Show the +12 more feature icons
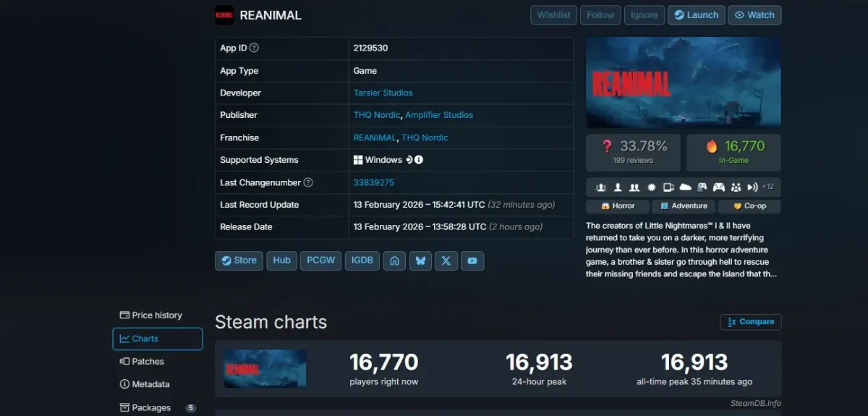Screen dimensions: 868x416 768,187
